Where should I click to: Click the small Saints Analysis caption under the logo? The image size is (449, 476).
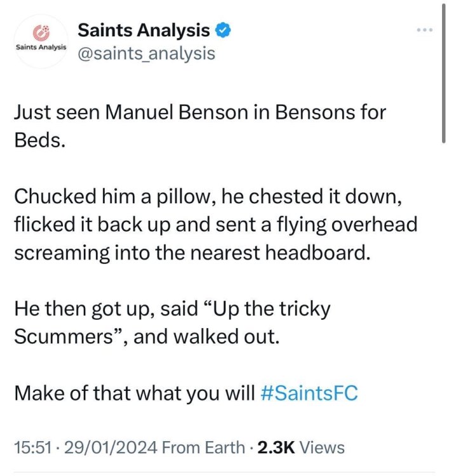[x=41, y=48]
